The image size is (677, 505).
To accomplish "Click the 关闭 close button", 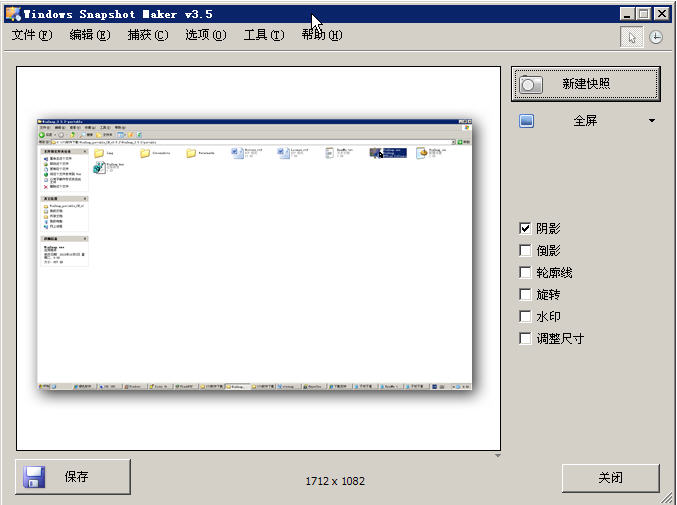I will click(611, 478).
